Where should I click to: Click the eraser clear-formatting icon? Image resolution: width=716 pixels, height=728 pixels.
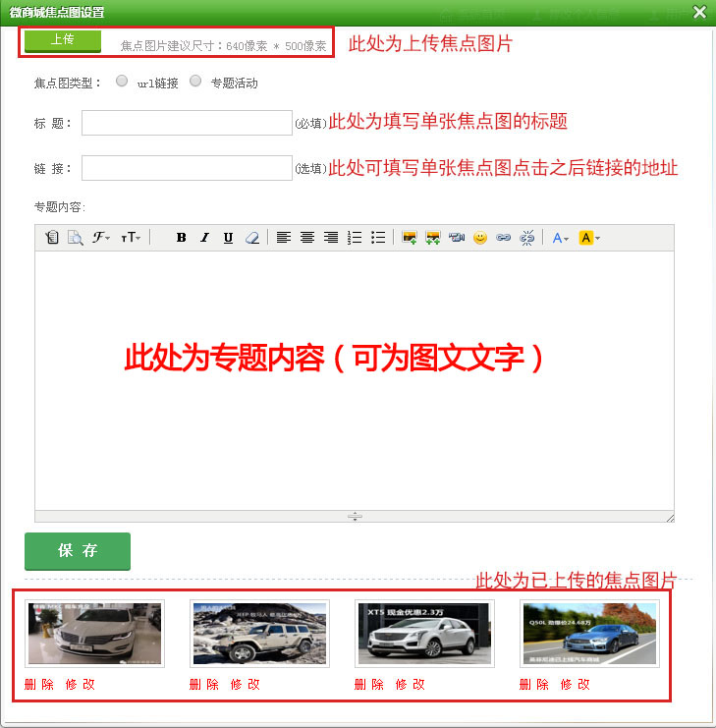click(x=252, y=238)
